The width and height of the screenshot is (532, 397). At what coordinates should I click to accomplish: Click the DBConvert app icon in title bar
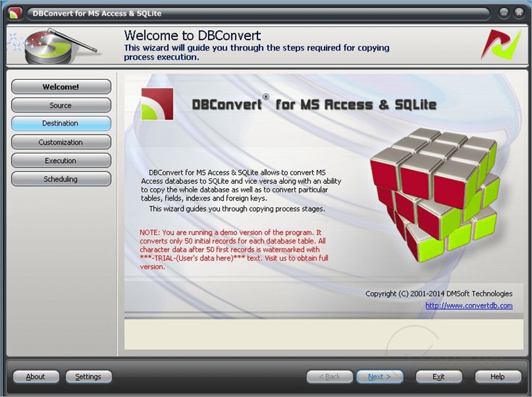[x=15, y=13]
